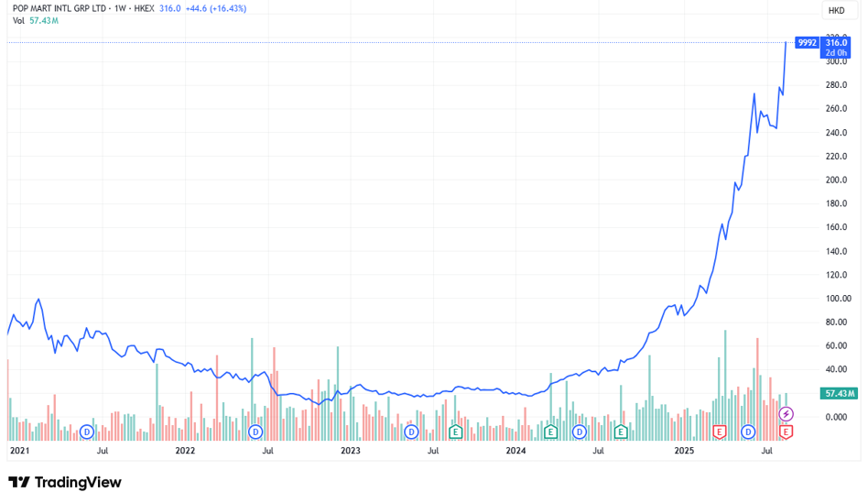
Task: Click the 160.0 price axis value
Action: [837, 226]
